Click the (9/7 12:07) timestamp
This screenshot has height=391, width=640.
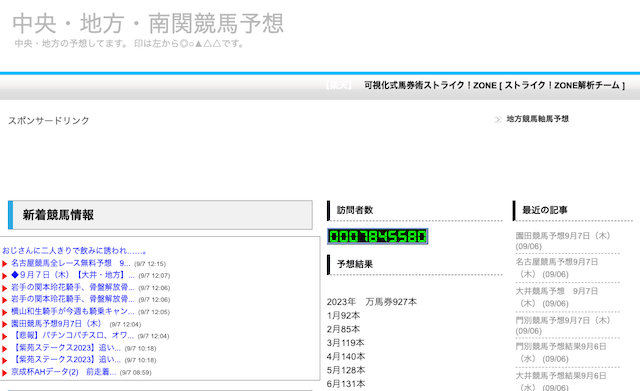pos(154,276)
